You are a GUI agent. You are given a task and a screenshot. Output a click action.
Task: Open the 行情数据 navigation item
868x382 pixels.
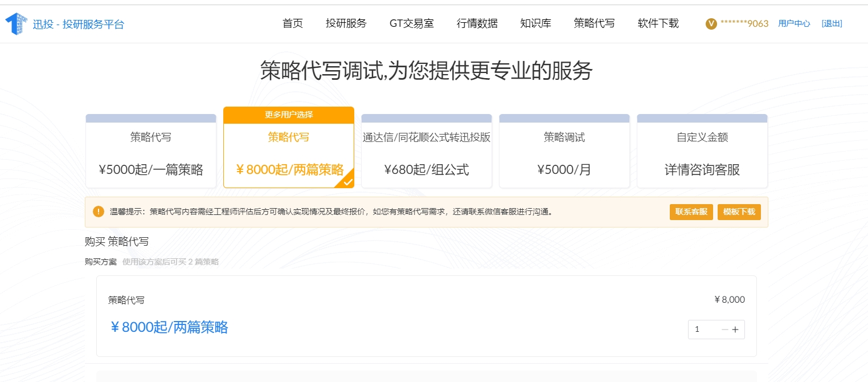click(477, 23)
